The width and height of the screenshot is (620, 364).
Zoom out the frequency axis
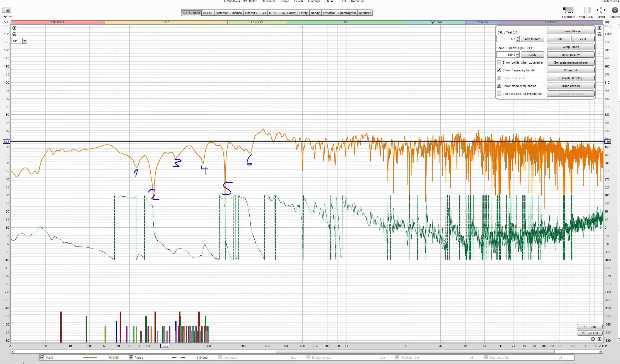point(593,339)
